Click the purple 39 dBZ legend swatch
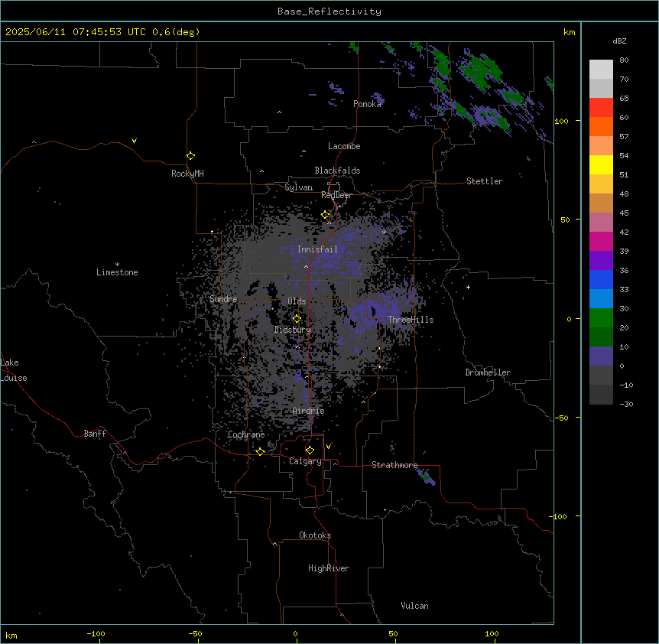659x644 pixels. [601, 260]
